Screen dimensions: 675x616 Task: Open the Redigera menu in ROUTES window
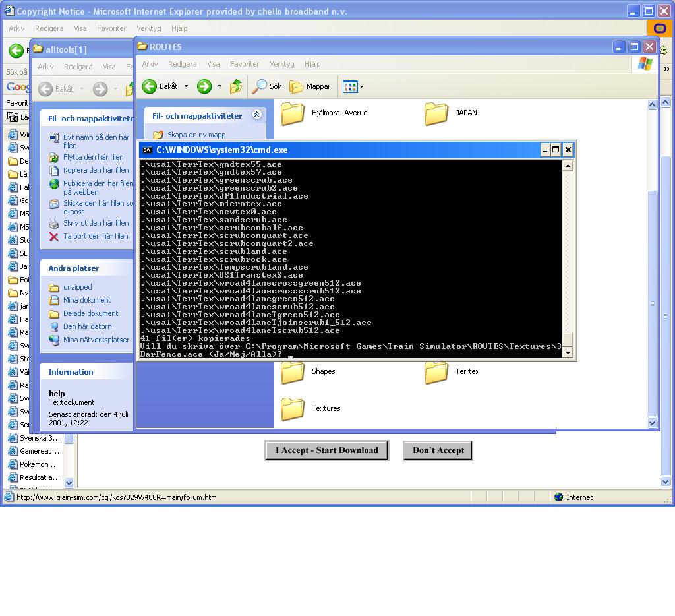coord(182,64)
